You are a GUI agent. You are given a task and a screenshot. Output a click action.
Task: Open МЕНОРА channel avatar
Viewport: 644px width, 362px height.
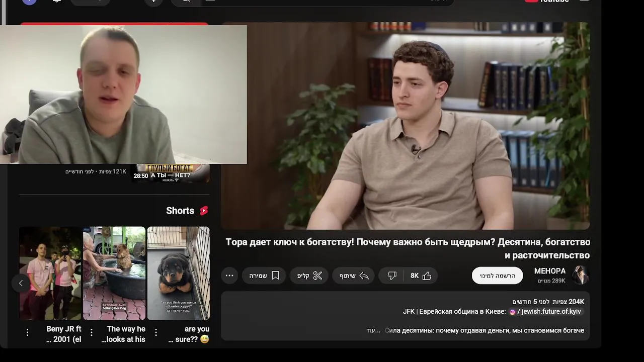point(580,275)
